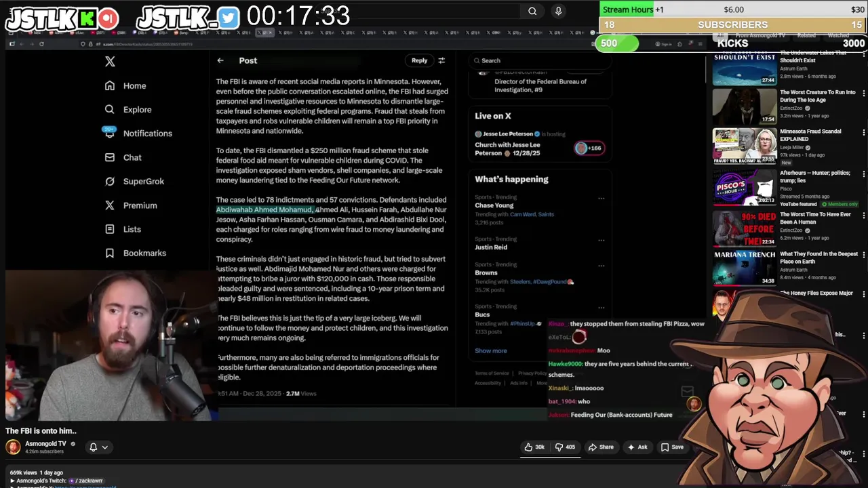Open more options for Justin Reid trend
Image resolution: width=868 pixels, height=488 pixels.
[x=601, y=240]
